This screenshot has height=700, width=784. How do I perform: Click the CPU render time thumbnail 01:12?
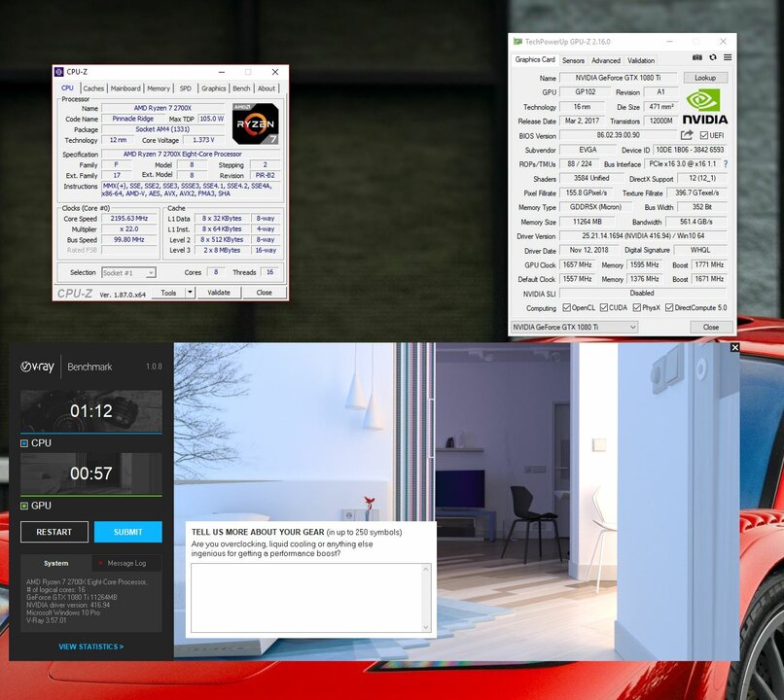pos(91,411)
